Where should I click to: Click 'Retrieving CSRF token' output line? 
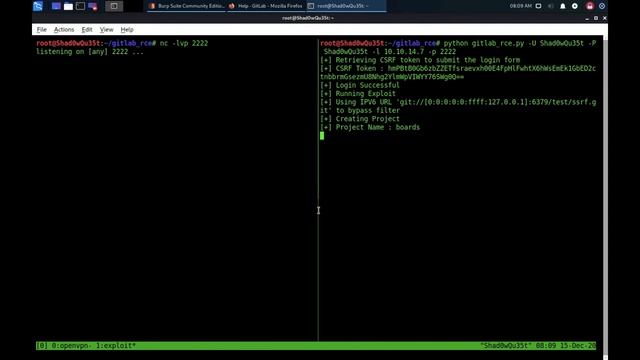[x=420, y=60]
